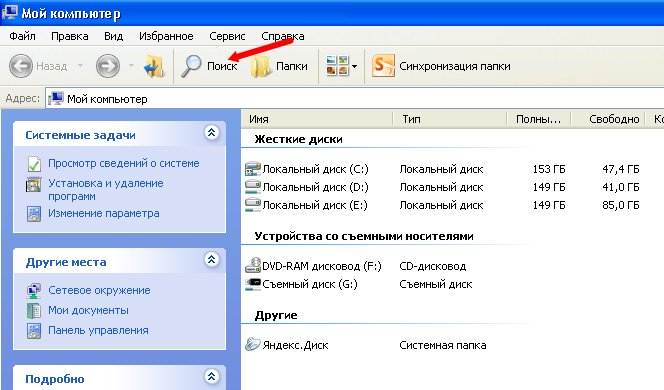Sort by the Полны… column header
The width and height of the screenshot is (664, 390).
(539, 119)
